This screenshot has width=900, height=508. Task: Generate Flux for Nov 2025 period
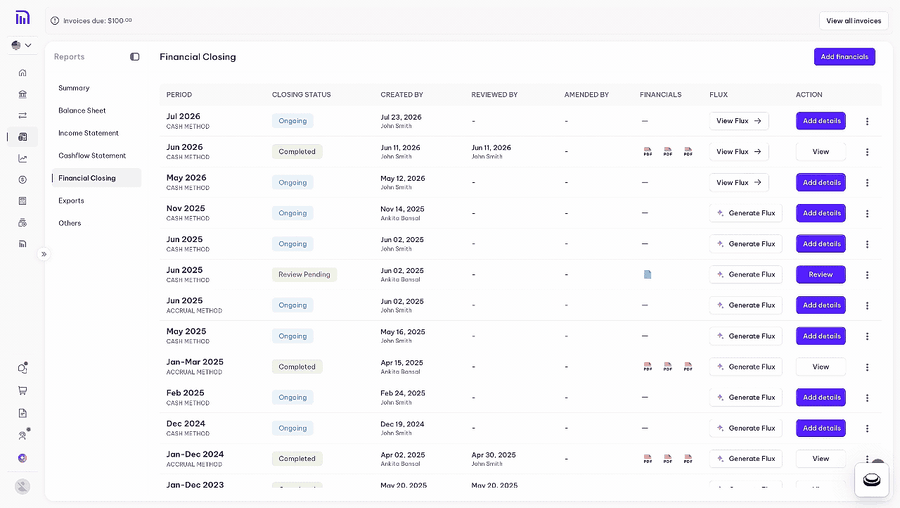point(746,213)
